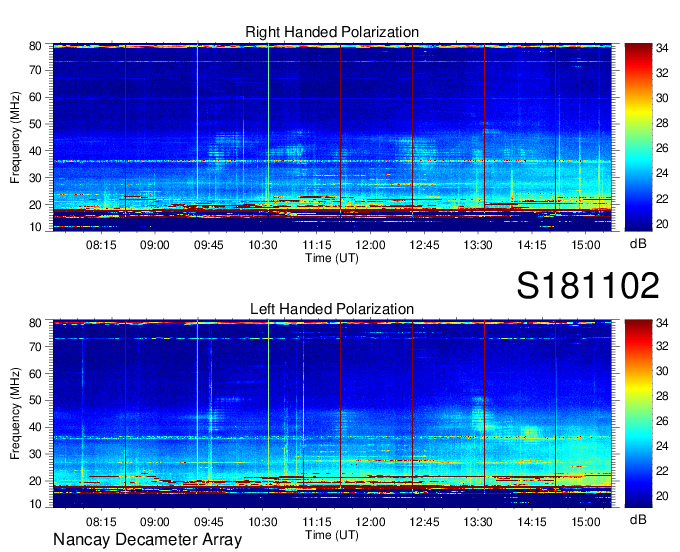Click the 14:15 time tick under the Left Handed plot

tap(532, 522)
